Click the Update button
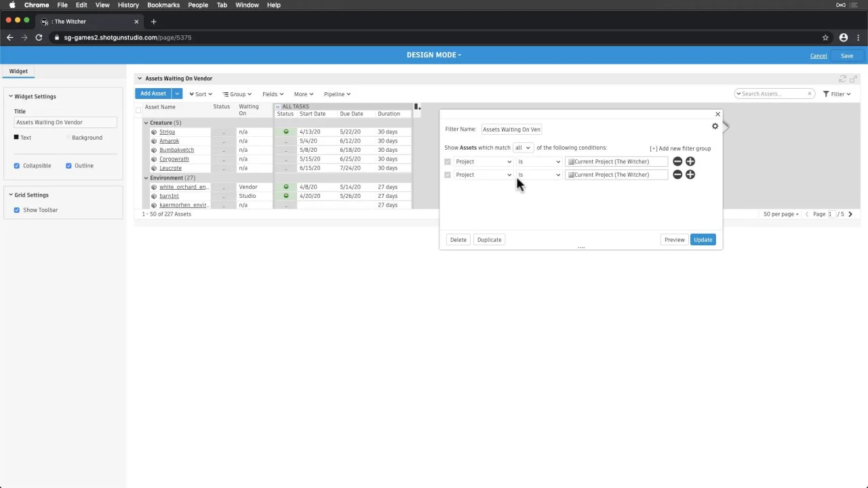Image resolution: width=868 pixels, height=488 pixels. point(703,240)
